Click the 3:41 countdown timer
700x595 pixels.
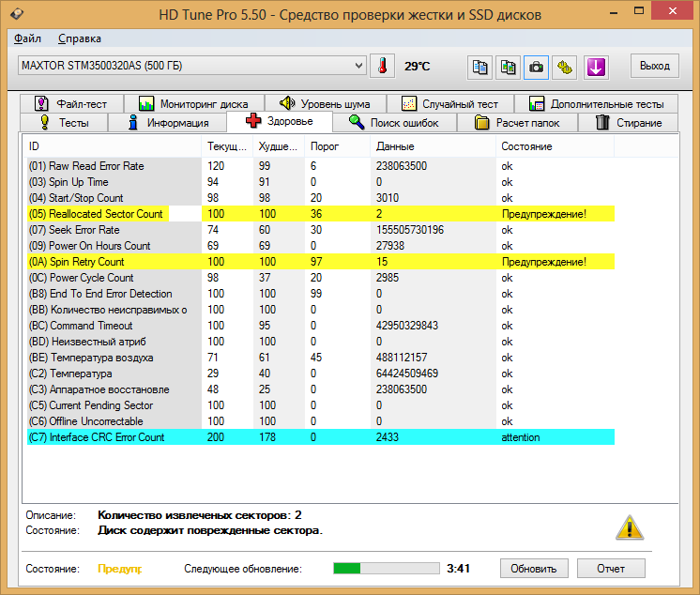pos(458,568)
